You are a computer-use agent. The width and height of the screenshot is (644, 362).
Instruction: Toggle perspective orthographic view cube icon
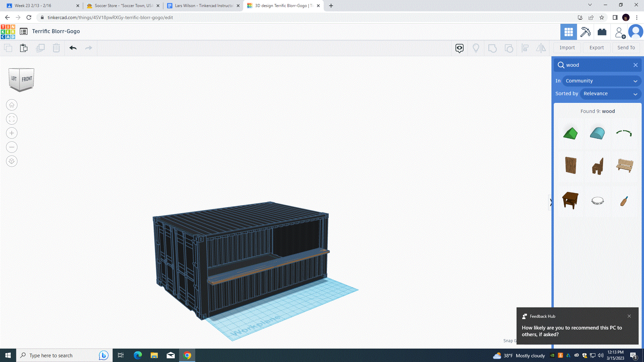(x=12, y=161)
